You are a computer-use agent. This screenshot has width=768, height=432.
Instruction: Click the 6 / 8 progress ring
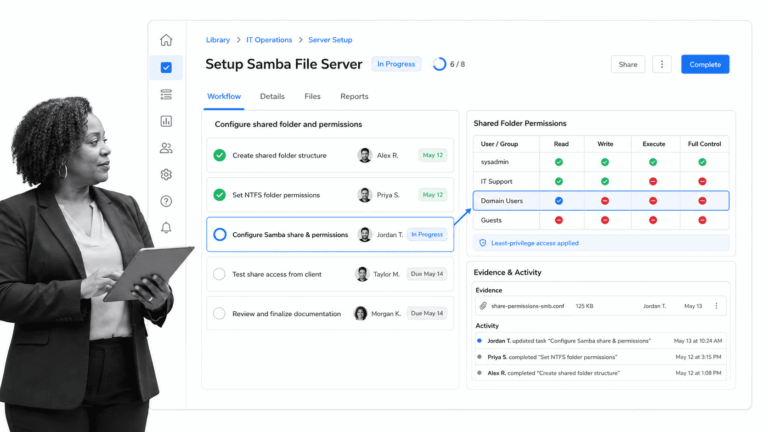click(439, 64)
